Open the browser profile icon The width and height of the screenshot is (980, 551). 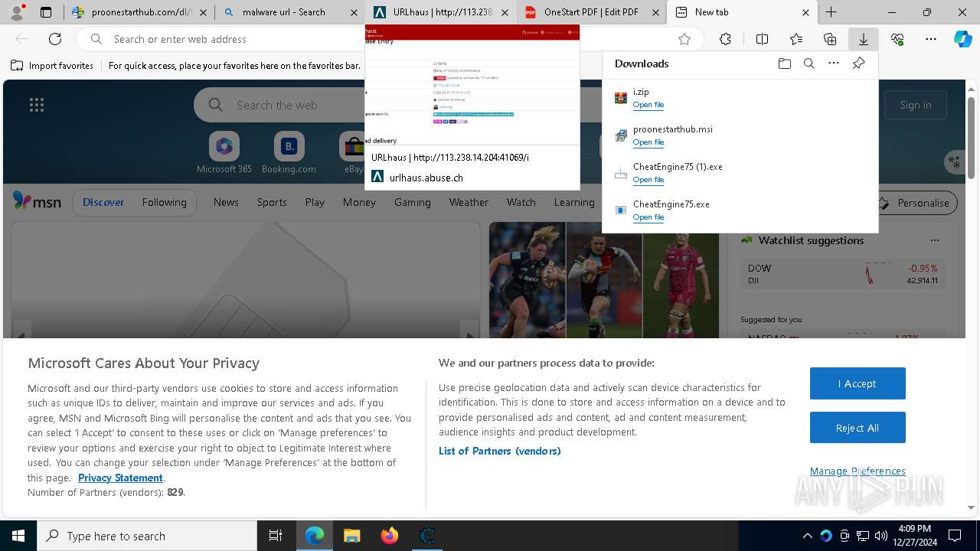coord(17,12)
